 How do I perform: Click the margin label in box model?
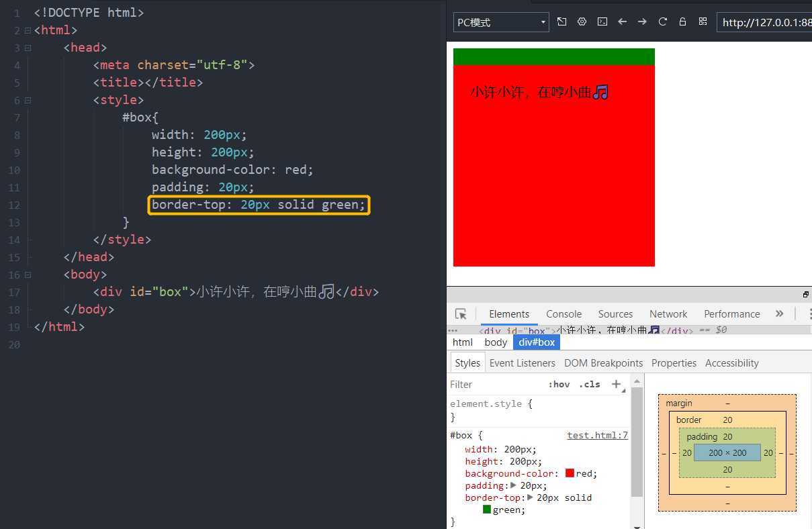point(678,403)
